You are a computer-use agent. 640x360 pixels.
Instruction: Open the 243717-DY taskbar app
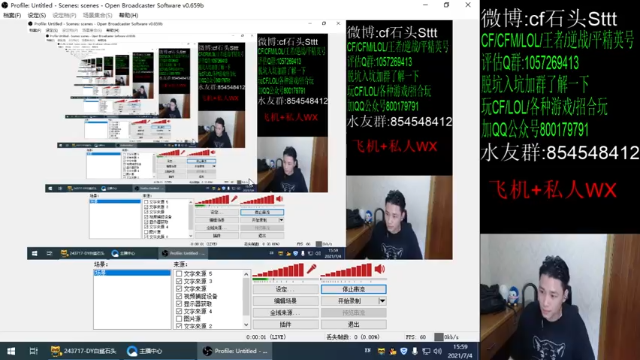[83, 351]
